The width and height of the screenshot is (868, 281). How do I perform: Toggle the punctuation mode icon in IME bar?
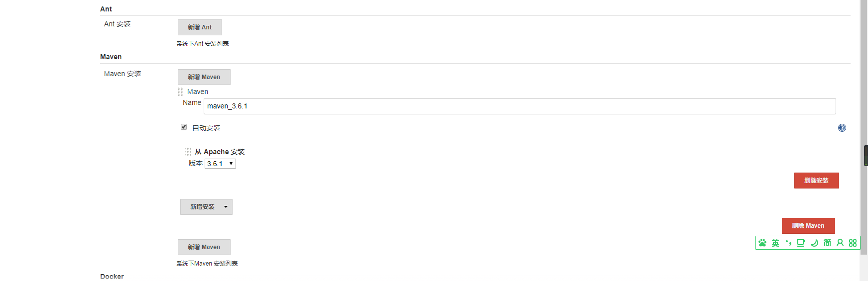(x=788, y=243)
